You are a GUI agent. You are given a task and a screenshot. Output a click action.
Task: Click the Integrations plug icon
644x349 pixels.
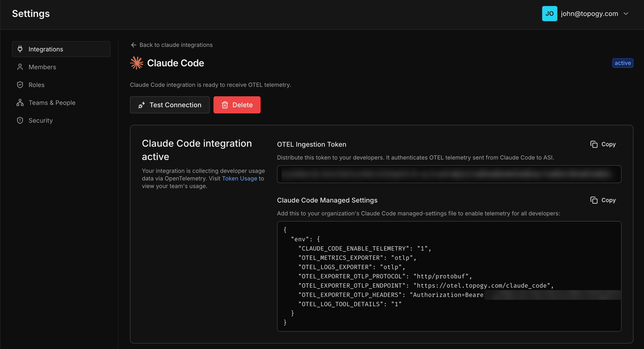pos(20,49)
